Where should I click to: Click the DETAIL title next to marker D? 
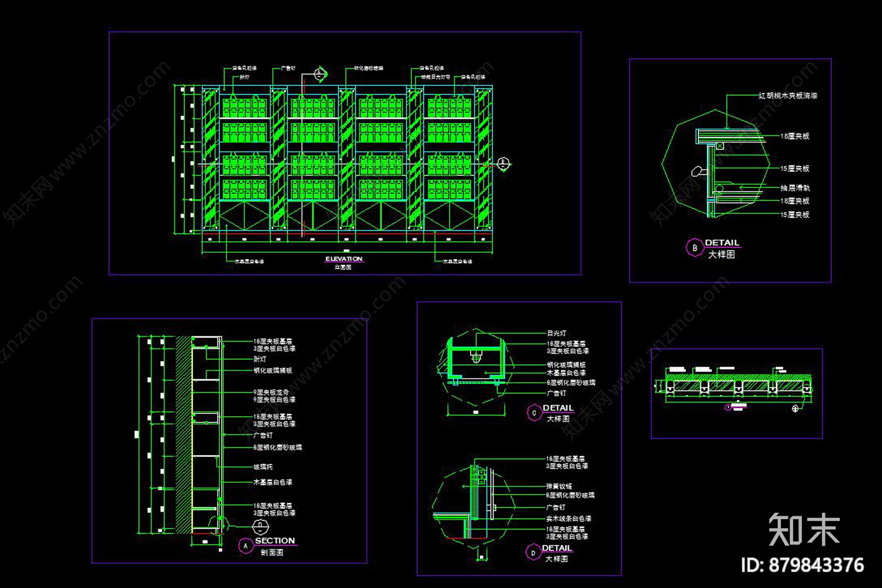click(557, 548)
